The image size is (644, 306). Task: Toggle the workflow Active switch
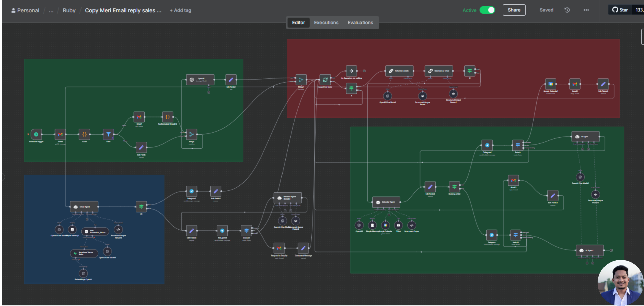click(487, 10)
